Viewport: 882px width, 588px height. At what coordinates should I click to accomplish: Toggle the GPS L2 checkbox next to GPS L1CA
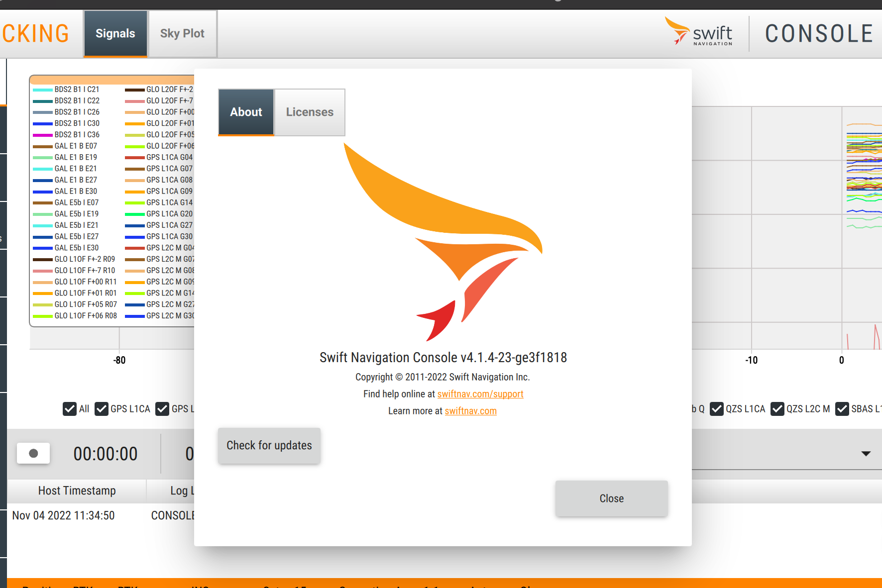tap(162, 409)
